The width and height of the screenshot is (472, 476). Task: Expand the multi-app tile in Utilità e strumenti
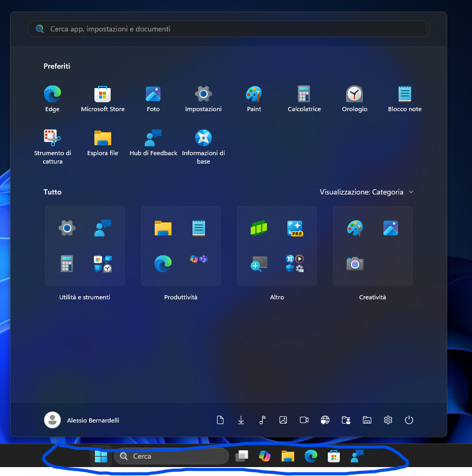point(103,264)
